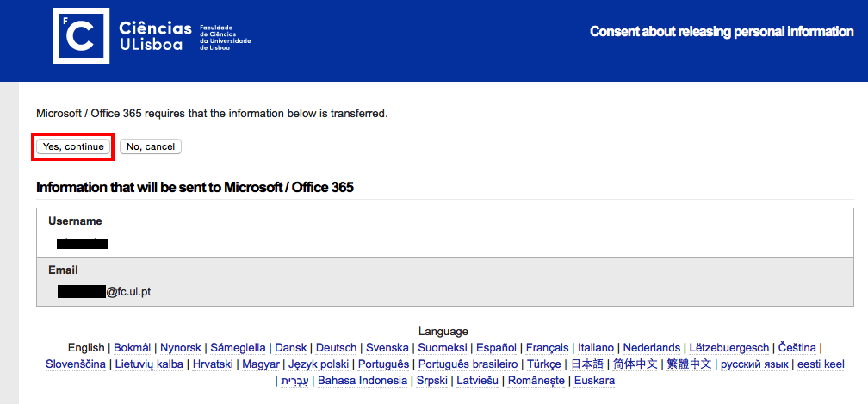
Task: Switch language to русский язык
Action: [x=754, y=364]
